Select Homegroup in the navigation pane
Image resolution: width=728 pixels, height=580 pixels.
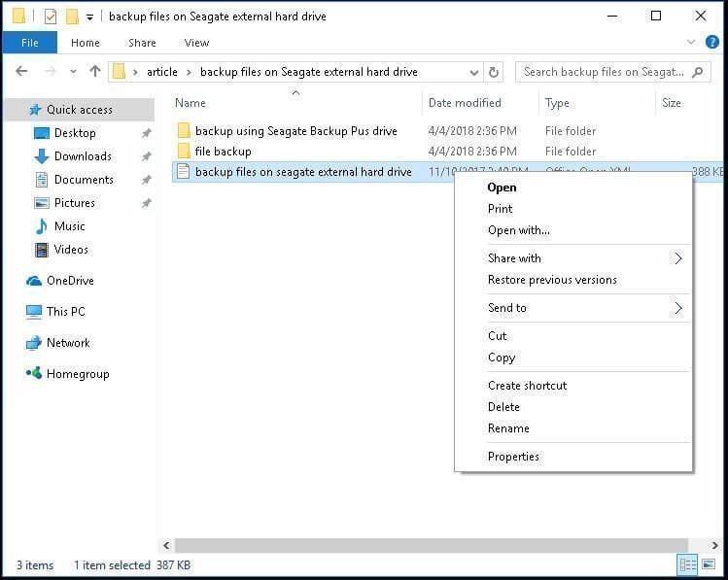78,374
